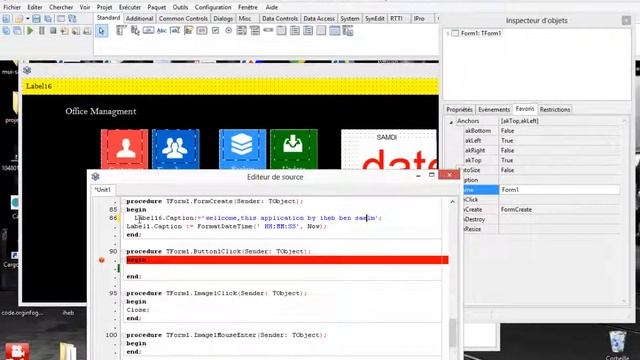Image resolution: width=640 pixels, height=360 pixels.
Task: Switch to the Additional palette tab
Action: (x=139, y=19)
